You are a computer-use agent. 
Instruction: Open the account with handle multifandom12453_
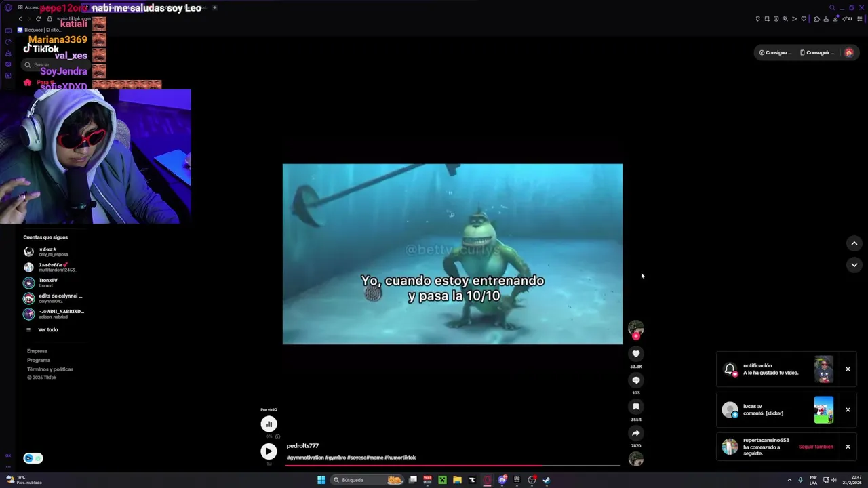point(54,267)
